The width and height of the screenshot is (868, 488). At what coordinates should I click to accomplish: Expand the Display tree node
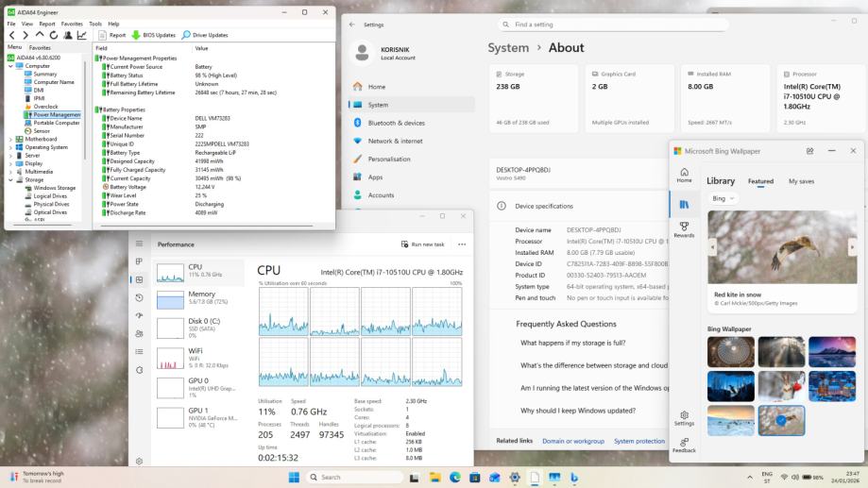point(10,164)
